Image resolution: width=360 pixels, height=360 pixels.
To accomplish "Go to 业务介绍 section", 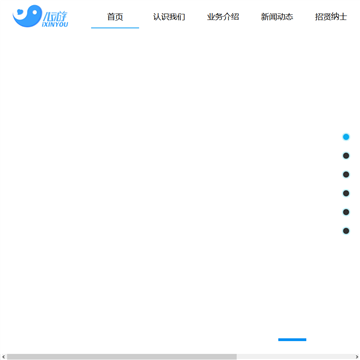I will click(x=223, y=17).
